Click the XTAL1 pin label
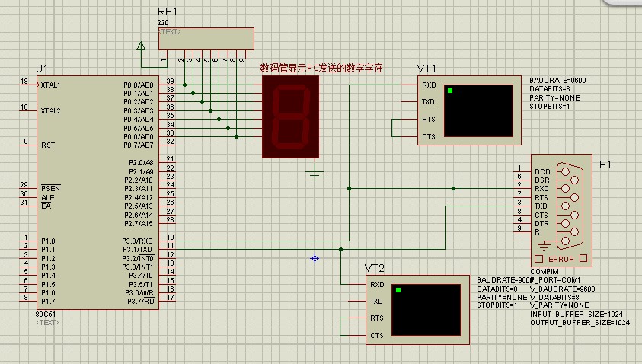This screenshot has height=364, width=642. 50,85
